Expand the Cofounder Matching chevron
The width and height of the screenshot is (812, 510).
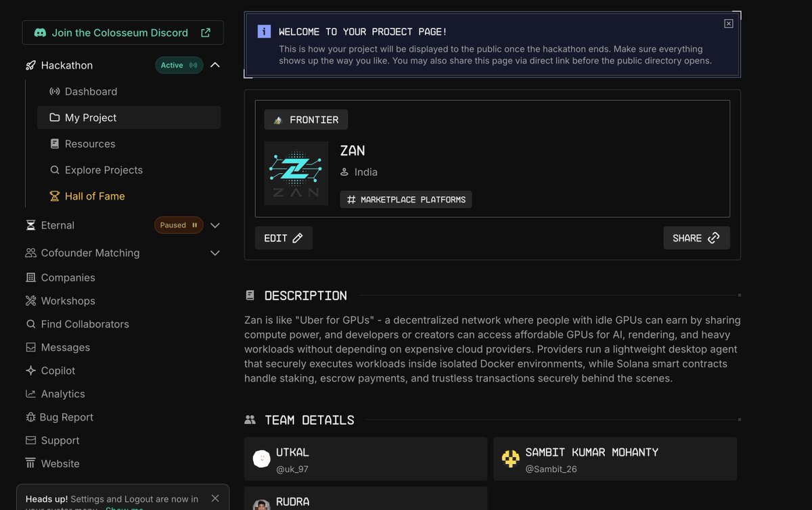[215, 253]
